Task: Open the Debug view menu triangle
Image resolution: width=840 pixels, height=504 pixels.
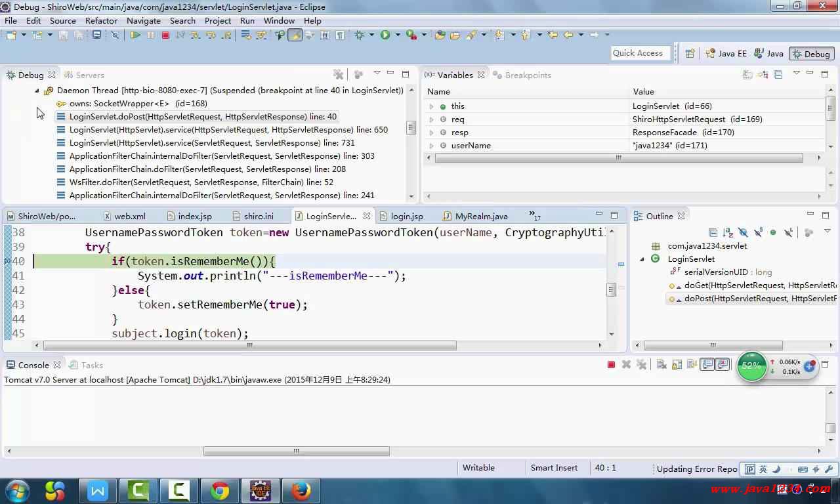Action: tap(377, 73)
